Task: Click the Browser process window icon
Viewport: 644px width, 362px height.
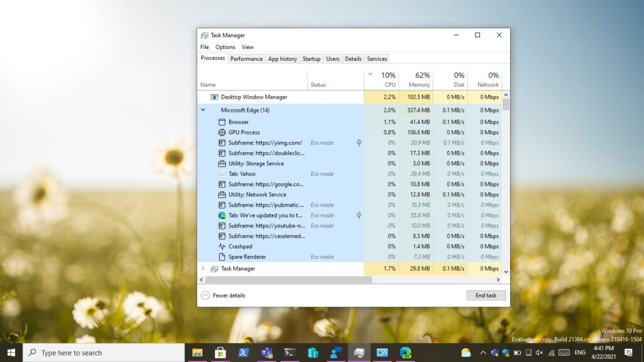Action: 222,122
